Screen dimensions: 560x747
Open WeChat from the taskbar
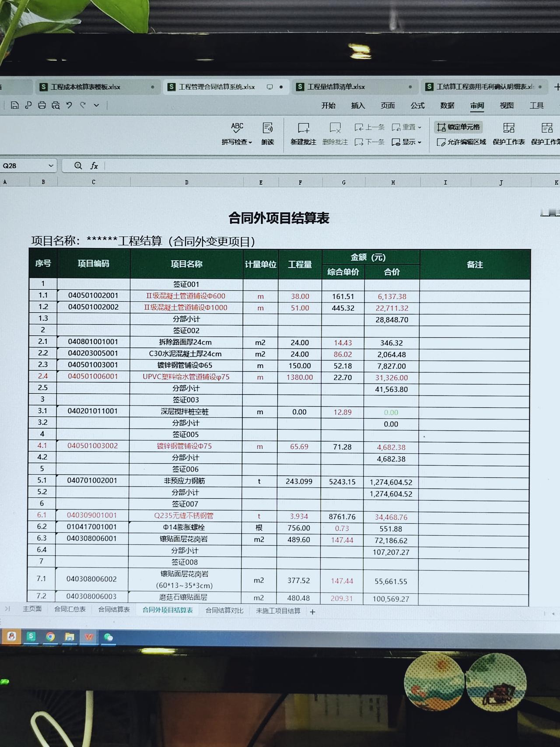108,638
